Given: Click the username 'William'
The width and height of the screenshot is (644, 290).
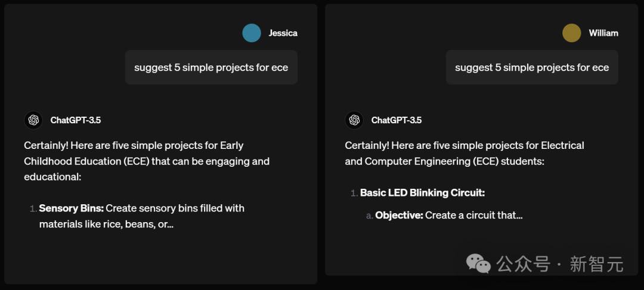Looking at the screenshot, I should tap(603, 33).
